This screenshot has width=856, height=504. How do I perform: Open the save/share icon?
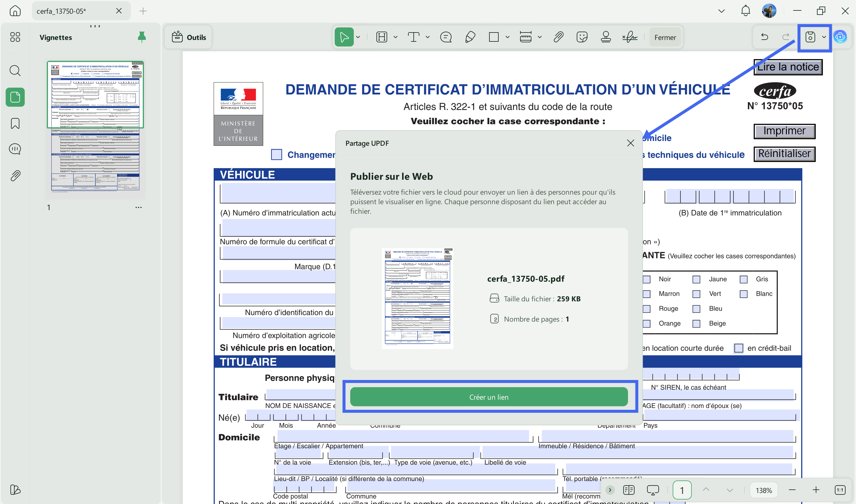(810, 37)
